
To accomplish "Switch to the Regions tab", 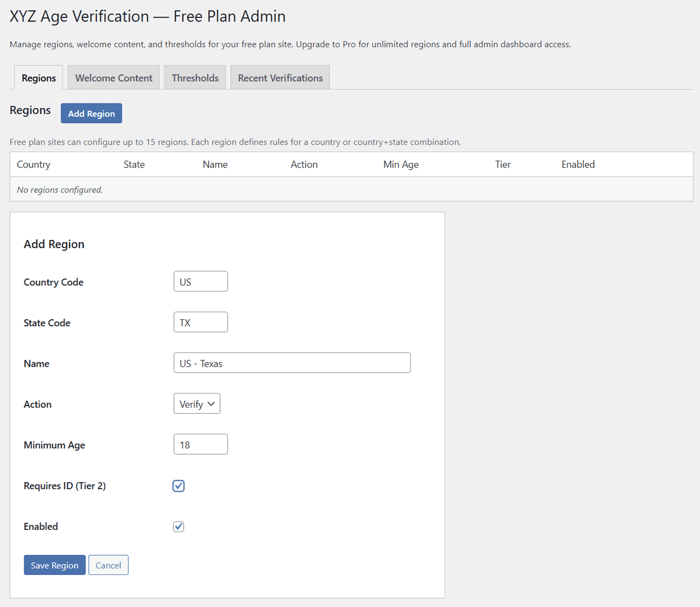I will pyautogui.click(x=38, y=78).
